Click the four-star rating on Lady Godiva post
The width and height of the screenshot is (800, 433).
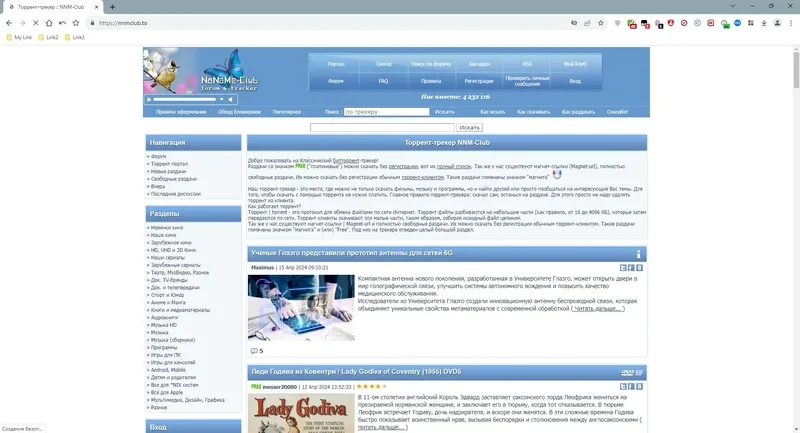(371, 387)
